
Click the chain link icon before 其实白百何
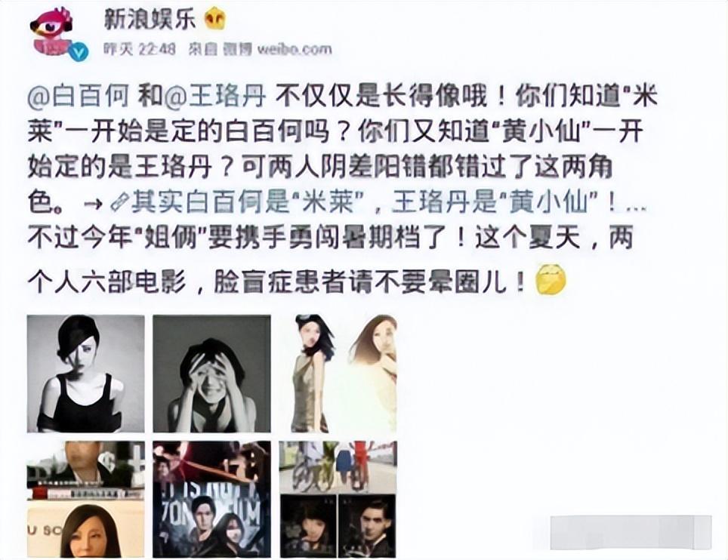point(120,203)
